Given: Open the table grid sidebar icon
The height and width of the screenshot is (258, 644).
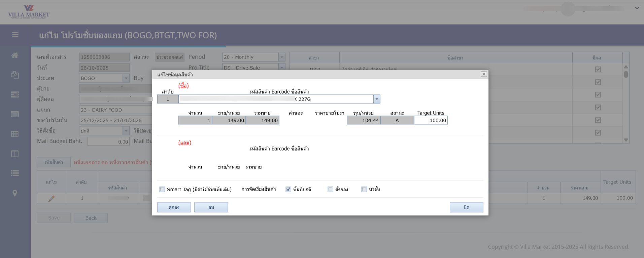Looking at the screenshot, I should tap(15, 134).
